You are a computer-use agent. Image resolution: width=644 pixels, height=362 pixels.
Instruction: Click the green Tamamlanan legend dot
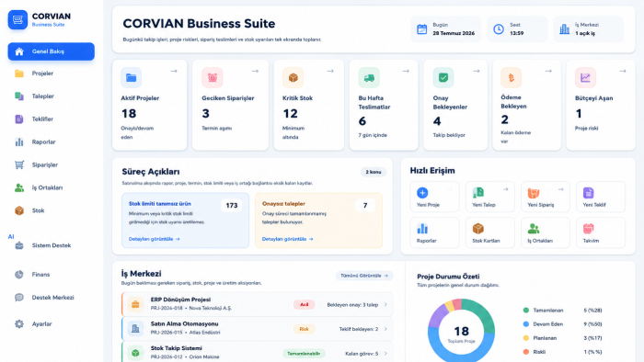point(525,311)
